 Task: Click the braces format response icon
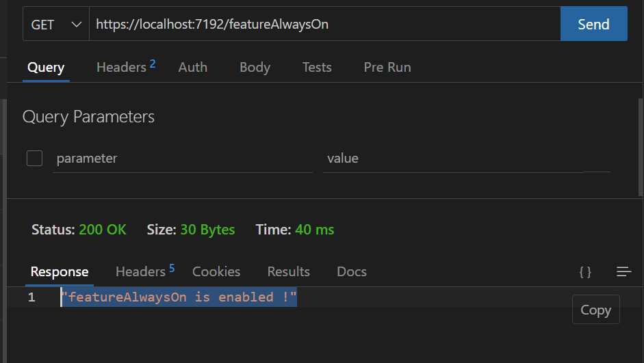click(x=585, y=272)
